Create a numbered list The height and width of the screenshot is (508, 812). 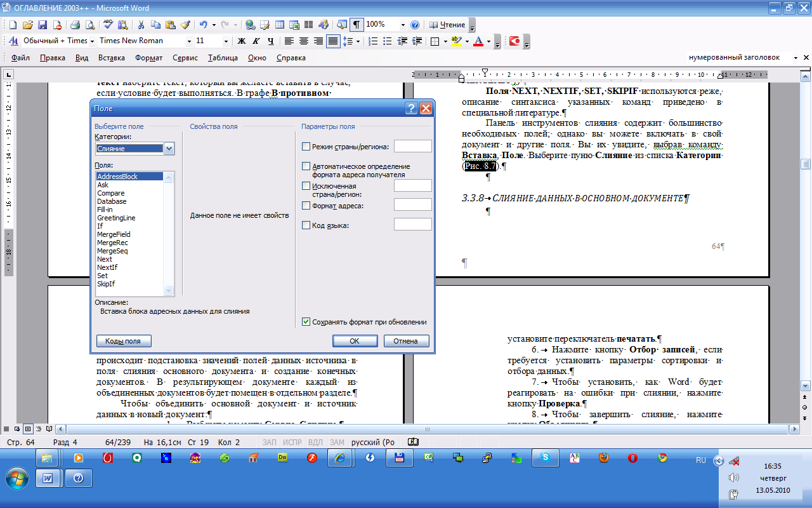point(372,41)
